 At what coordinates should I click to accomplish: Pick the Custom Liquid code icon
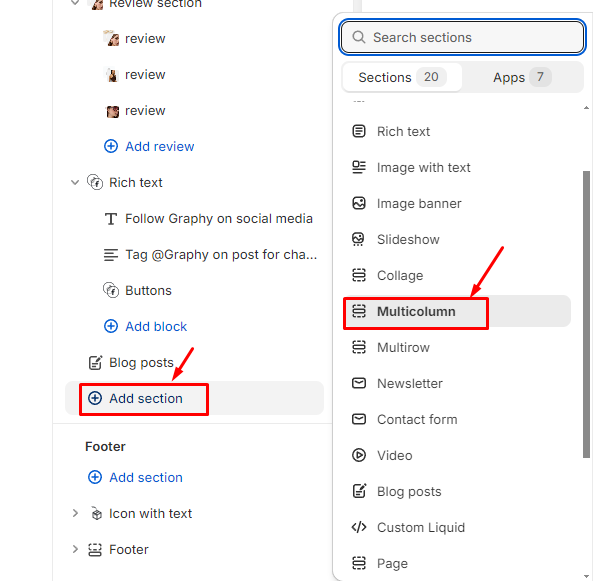(359, 527)
